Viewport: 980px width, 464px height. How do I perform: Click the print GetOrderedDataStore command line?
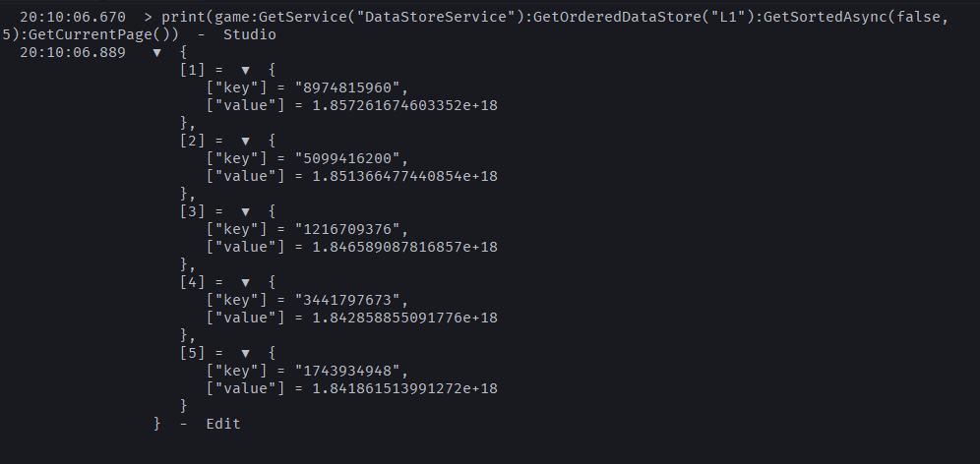point(475,27)
